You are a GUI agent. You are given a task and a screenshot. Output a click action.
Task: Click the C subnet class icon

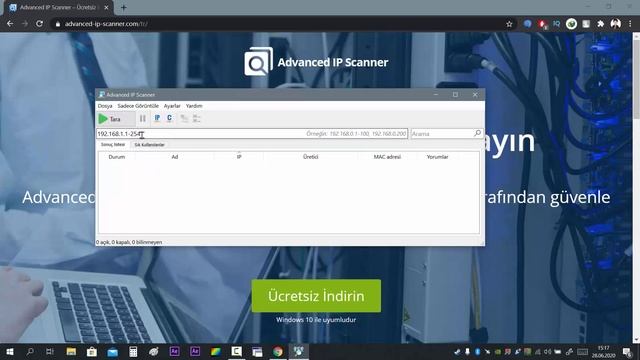[169, 118]
